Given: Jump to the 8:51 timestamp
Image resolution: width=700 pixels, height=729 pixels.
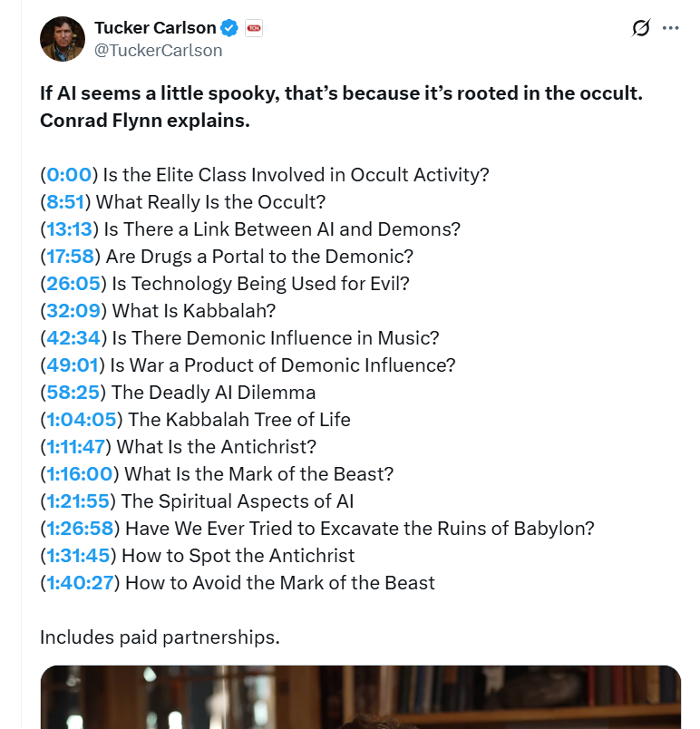Looking at the screenshot, I should pos(69,202).
